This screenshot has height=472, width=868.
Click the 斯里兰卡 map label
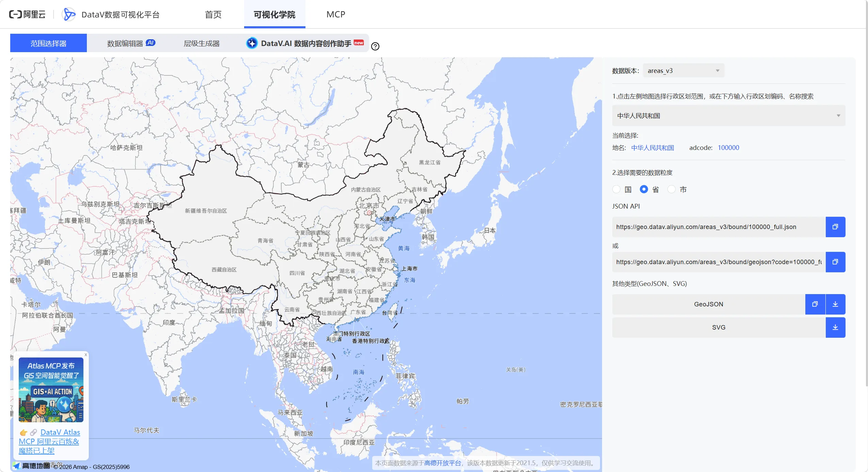pyautogui.click(x=184, y=399)
